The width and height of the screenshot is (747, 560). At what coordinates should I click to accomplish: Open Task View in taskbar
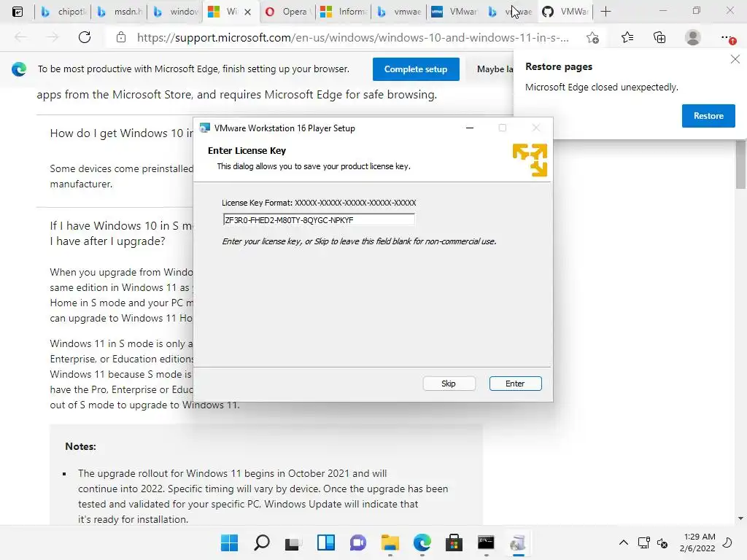coord(293,542)
